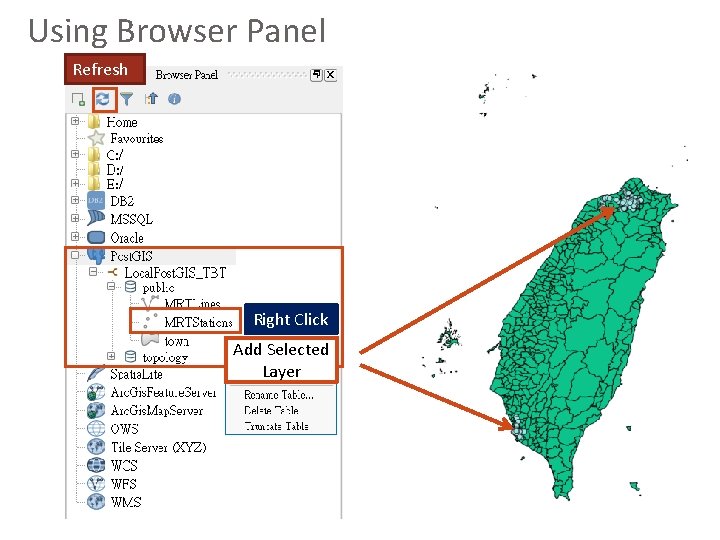Select the DB2 database icon
Screen dimensions: 720x540
96,200
